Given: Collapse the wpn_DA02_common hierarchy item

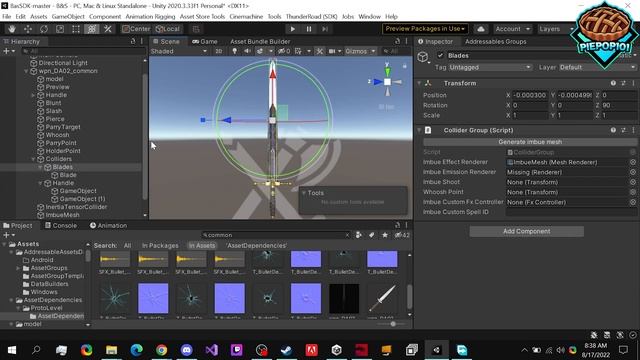Looking at the screenshot, I should pos(27,71).
